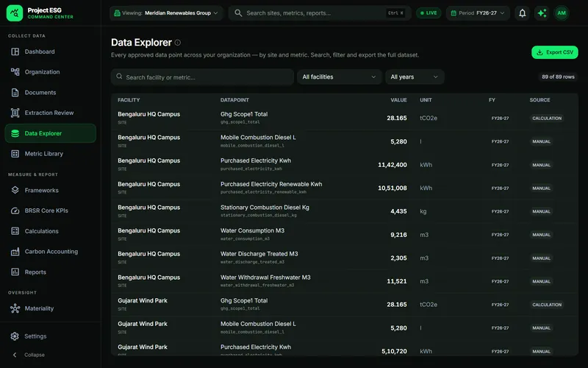Navigate to Carbon Accounting
The image size is (588, 368).
tap(50, 252)
